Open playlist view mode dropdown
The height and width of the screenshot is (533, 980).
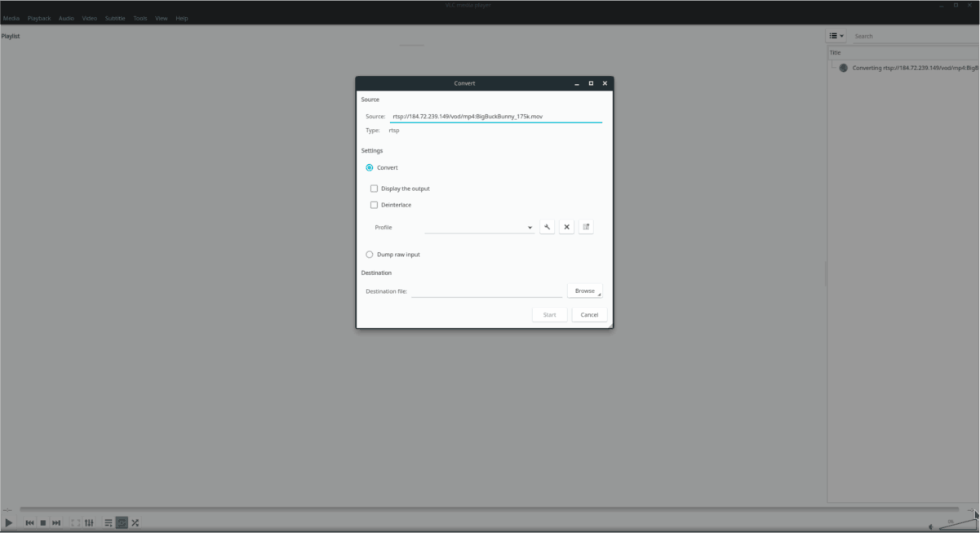point(836,36)
